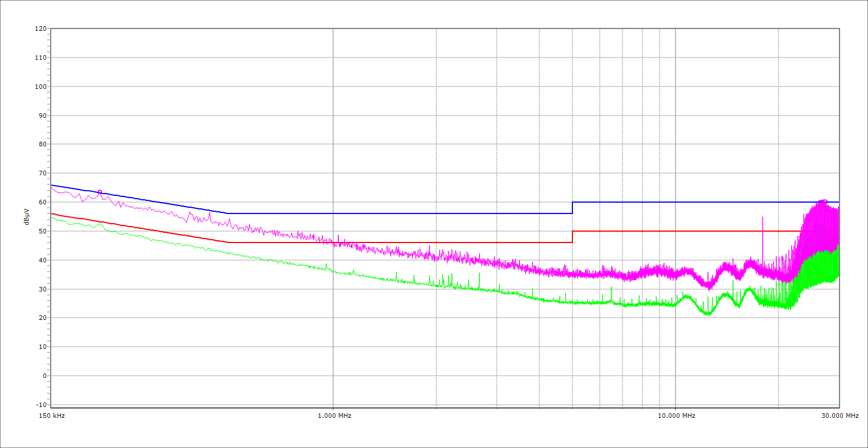
Task: Click the blue limit line corner where it flattens
Action: pos(227,213)
